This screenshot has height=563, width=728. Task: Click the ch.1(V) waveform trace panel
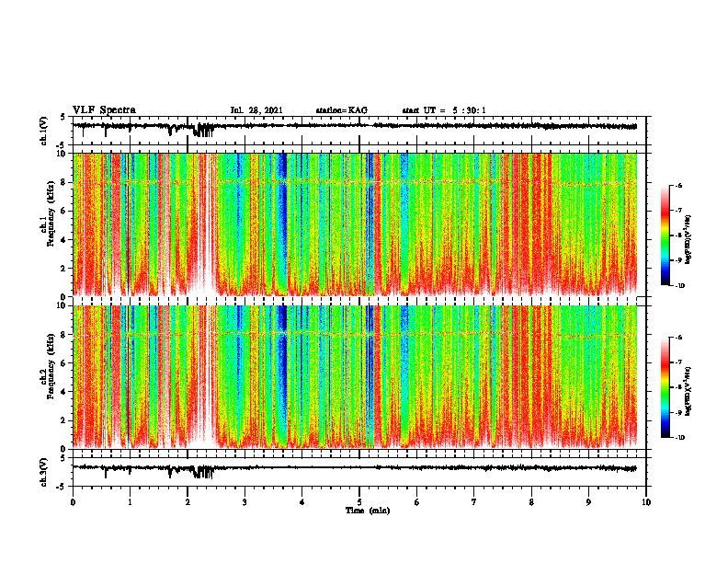359,131
